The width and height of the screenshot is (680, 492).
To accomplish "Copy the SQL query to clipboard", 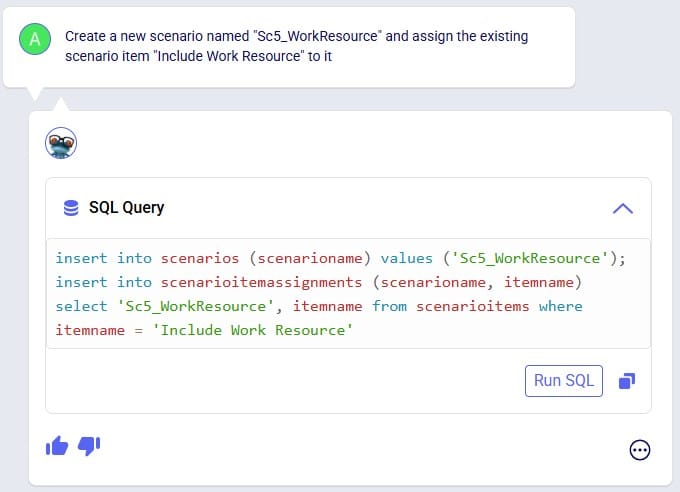I will (x=627, y=381).
